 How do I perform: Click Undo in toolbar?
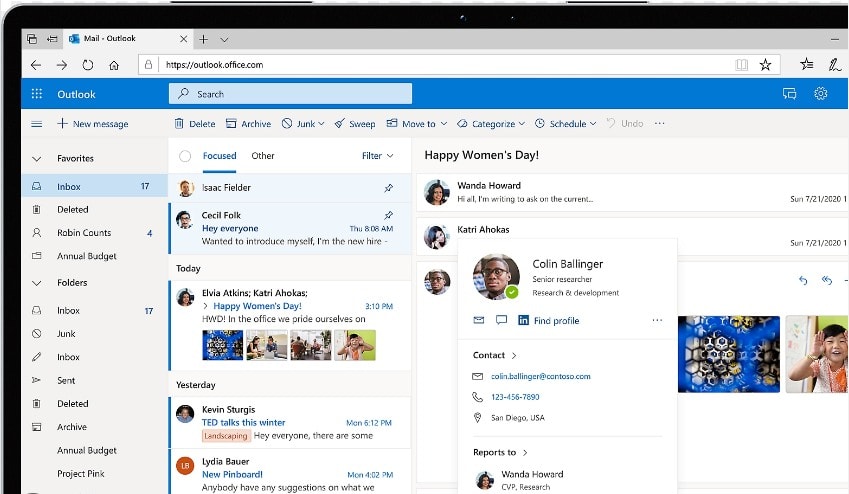click(625, 124)
